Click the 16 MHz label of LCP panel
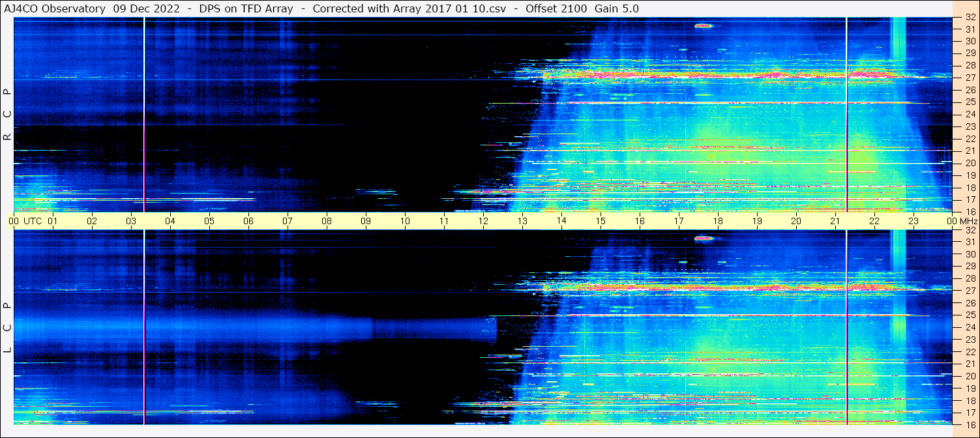This screenshot has width=980, height=438. pyautogui.click(x=970, y=424)
